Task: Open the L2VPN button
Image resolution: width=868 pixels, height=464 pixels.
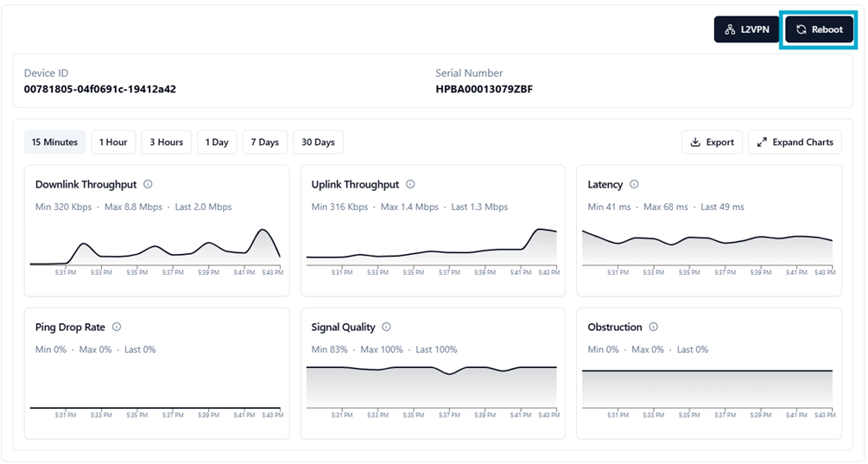Action: (x=747, y=29)
